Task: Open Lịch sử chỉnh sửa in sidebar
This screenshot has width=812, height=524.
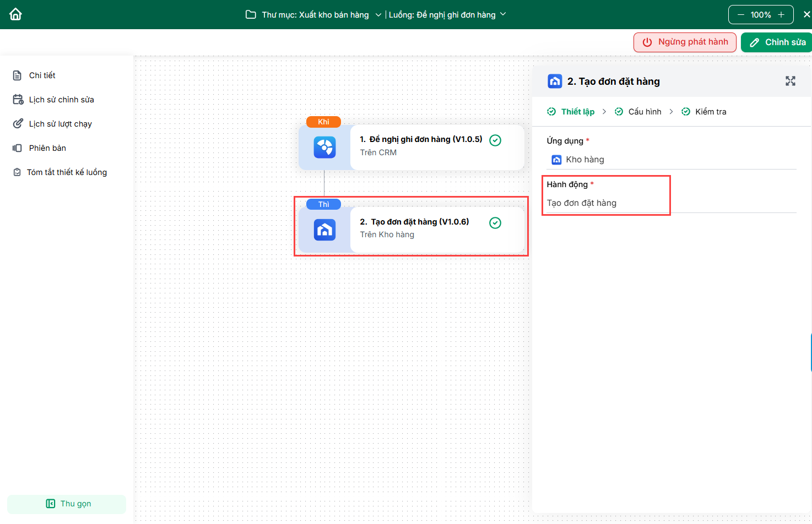Action: coord(61,100)
